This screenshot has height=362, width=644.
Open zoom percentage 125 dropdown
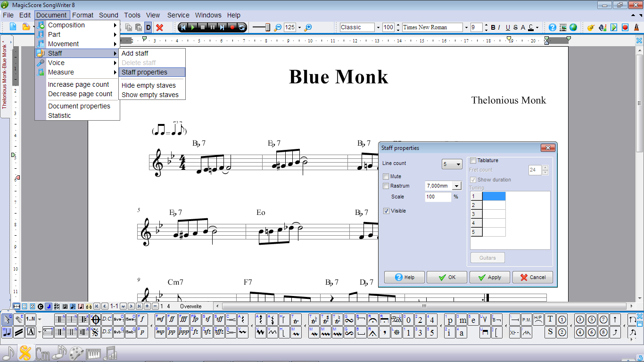[299, 27]
